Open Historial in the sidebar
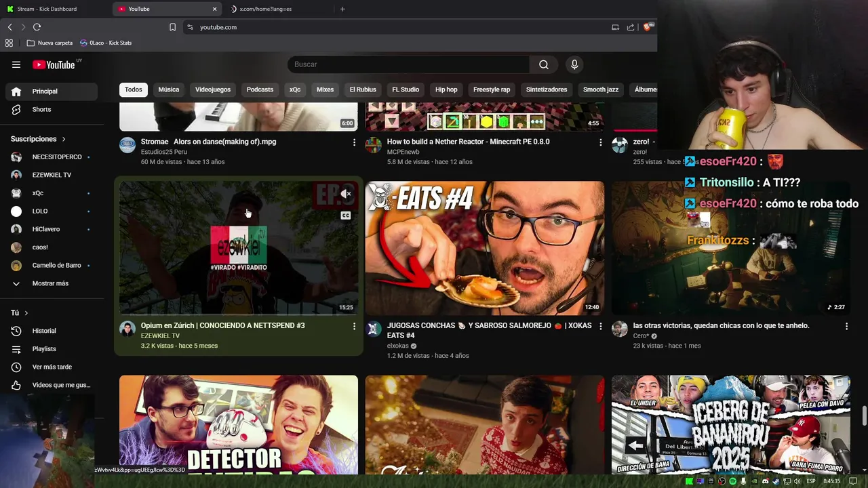 coord(52,331)
